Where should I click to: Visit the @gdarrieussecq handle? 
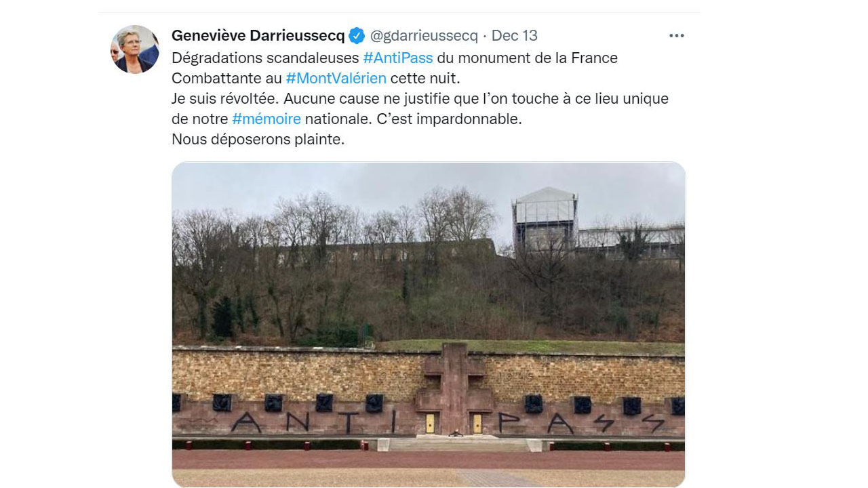[424, 35]
